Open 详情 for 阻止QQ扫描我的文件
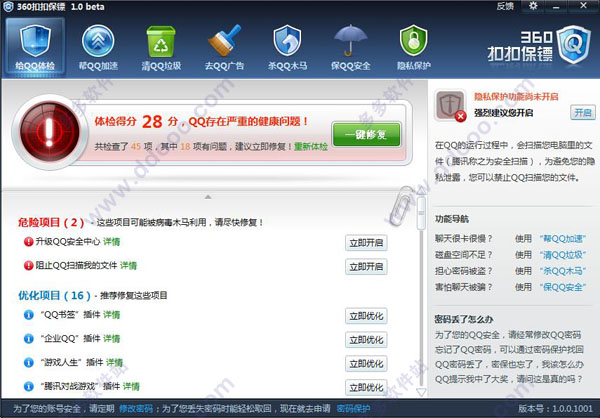Viewport: 600px width, 418px height. (x=128, y=266)
